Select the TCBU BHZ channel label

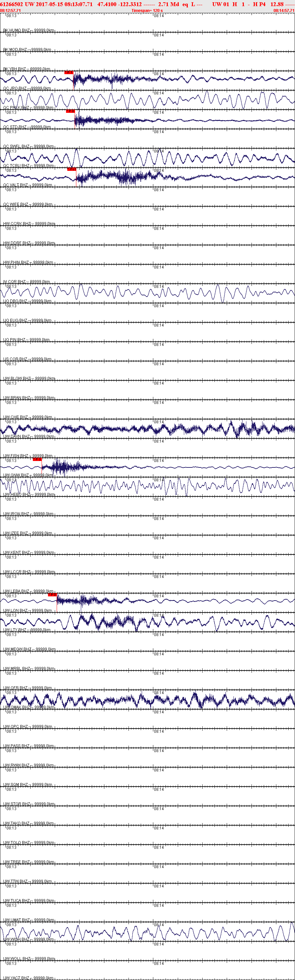tap(28, 165)
